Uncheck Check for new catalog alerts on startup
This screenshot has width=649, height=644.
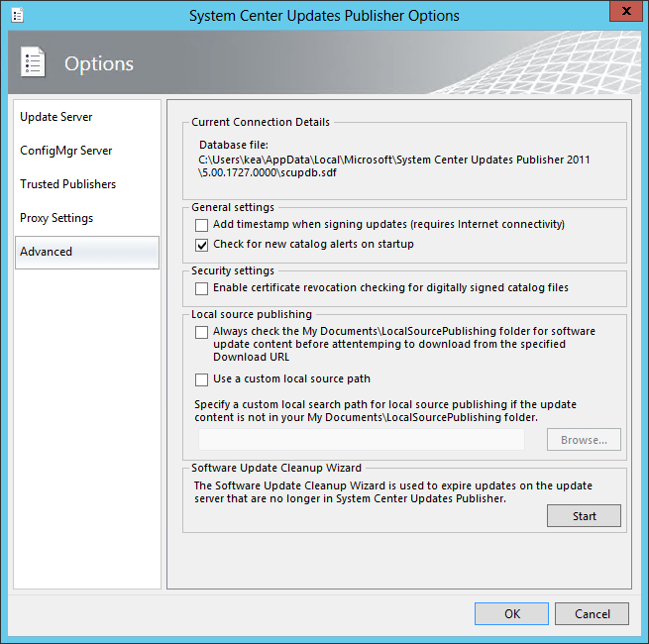201,245
